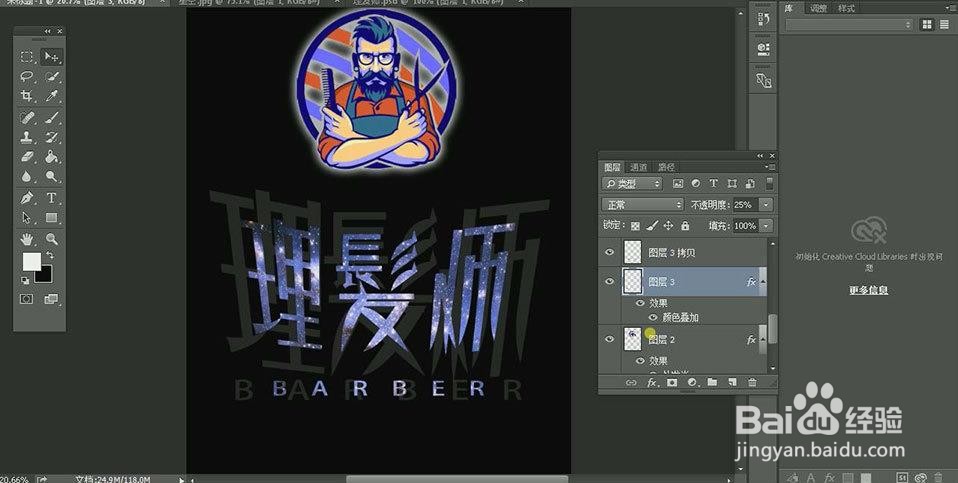The image size is (958, 483).
Task: Toggle Quick Mask mode
Action: (26, 299)
